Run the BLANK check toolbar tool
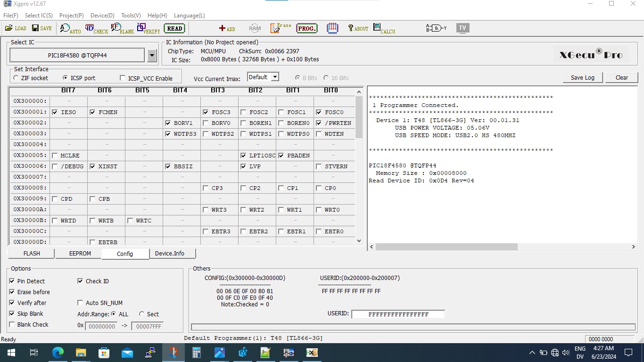The width and height of the screenshot is (644, 362). (x=123, y=29)
